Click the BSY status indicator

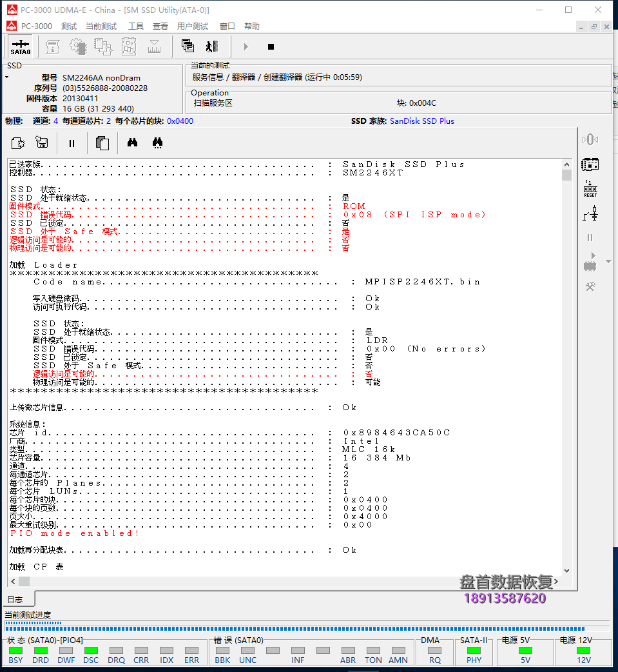pos(15,651)
